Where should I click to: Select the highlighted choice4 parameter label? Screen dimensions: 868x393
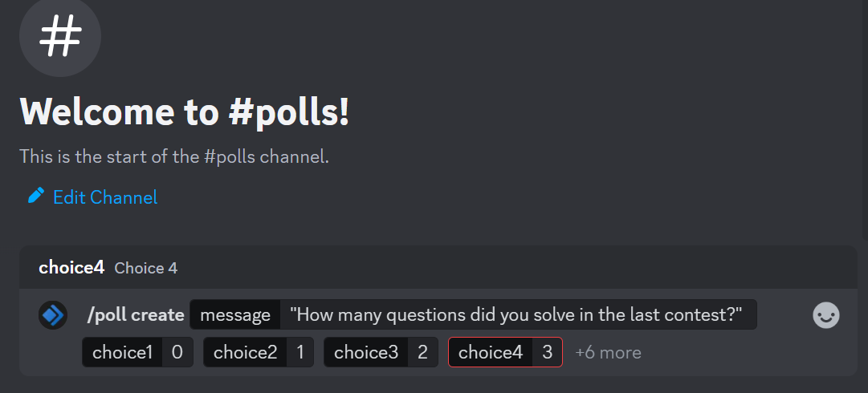click(x=490, y=352)
